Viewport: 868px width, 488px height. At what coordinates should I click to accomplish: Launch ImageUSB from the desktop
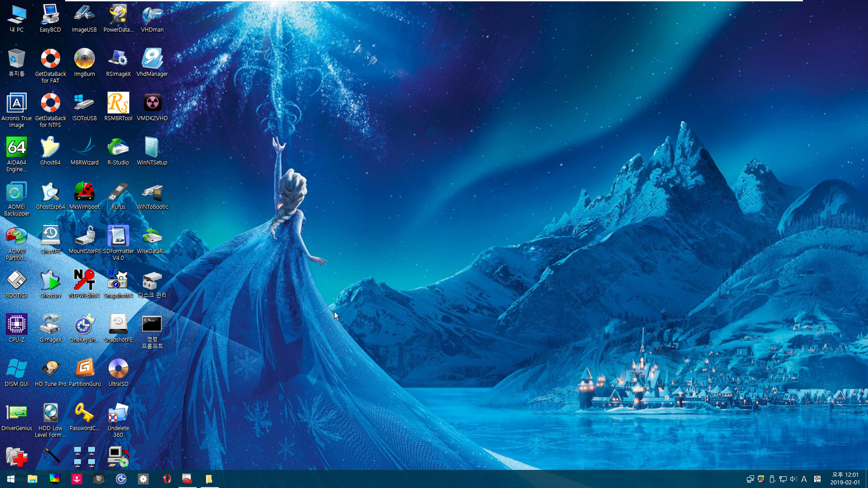[84, 19]
